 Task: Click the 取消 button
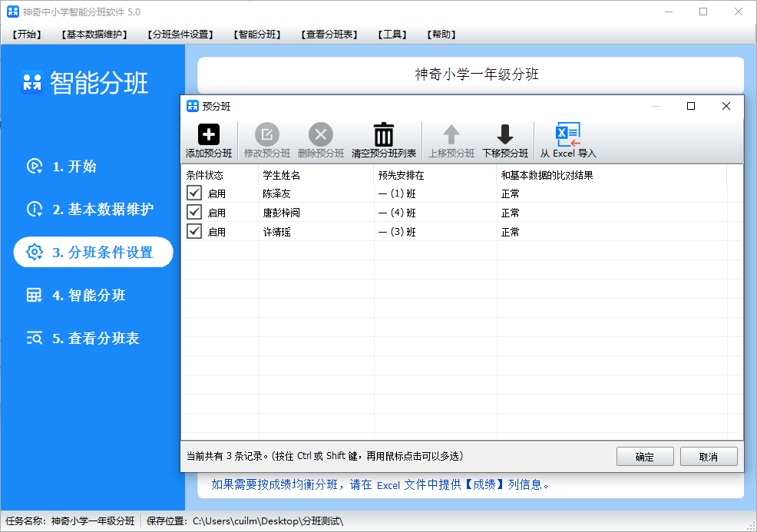[x=709, y=457]
